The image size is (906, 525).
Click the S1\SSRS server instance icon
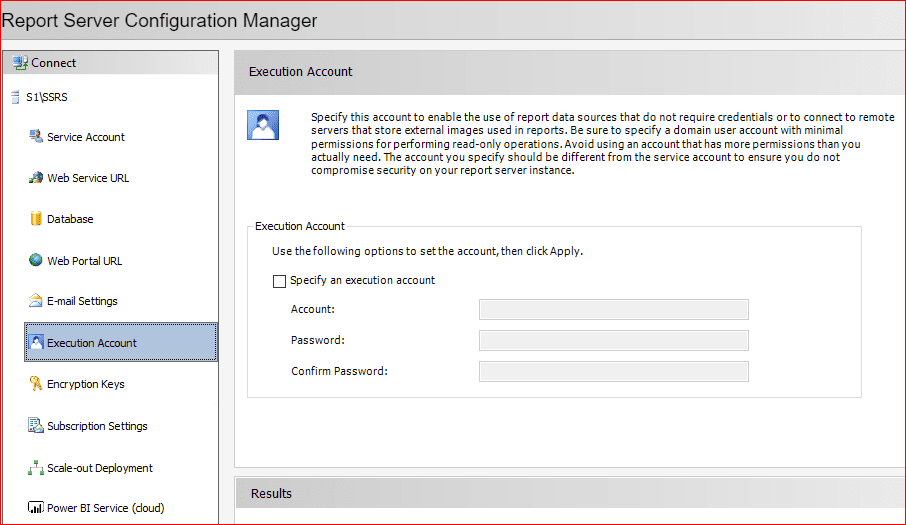pos(15,98)
